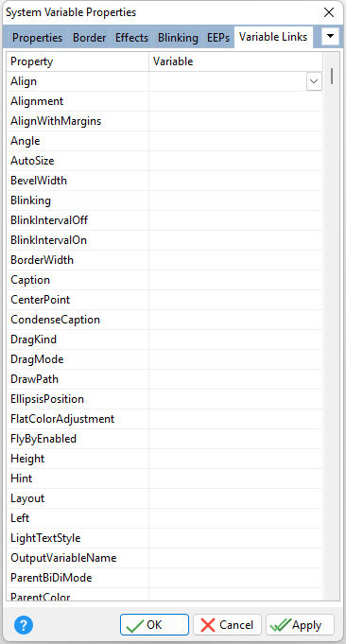Open the tab overflow dropdown arrow
Screen dimensions: 346x644
(331, 38)
